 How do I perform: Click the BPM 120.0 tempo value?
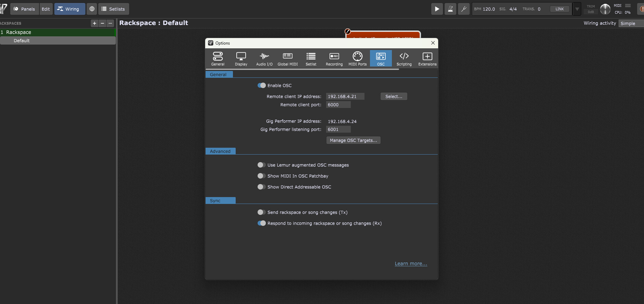click(x=489, y=9)
